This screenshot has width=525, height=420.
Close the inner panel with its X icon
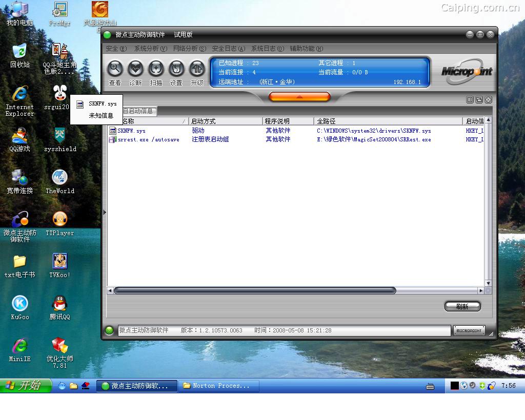489,100
